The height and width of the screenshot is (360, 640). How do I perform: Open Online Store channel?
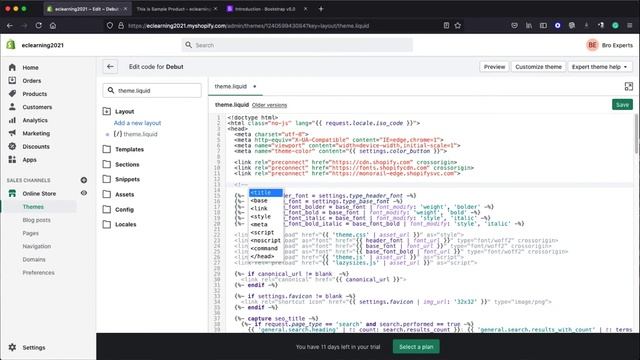tap(39, 193)
